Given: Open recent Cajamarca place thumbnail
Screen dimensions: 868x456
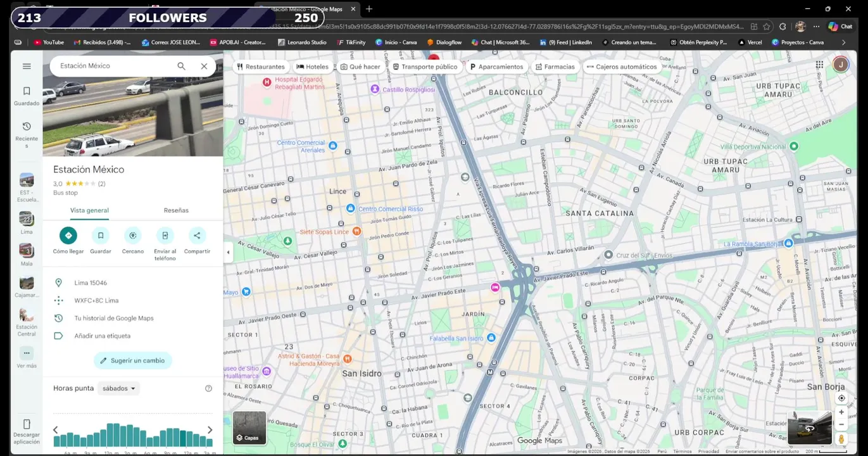Looking at the screenshot, I should click(x=27, y=282).
